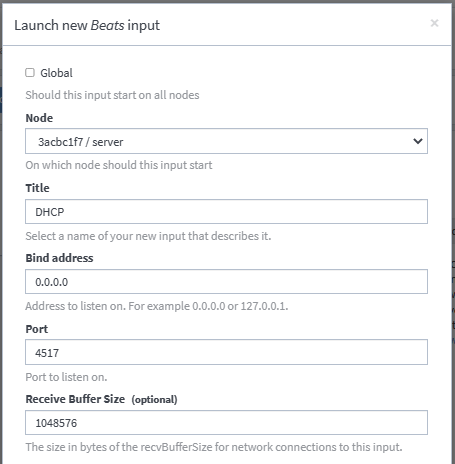Focus the Title field containing DHCP
This screenshot has height=464, width=455.
226,212
